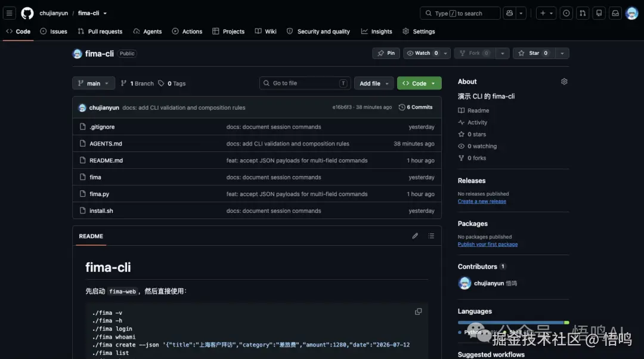This screenshot has height=359, width=644.
Task: Open the AGENTS.md file icon
Action: click(x=82, y=143)
